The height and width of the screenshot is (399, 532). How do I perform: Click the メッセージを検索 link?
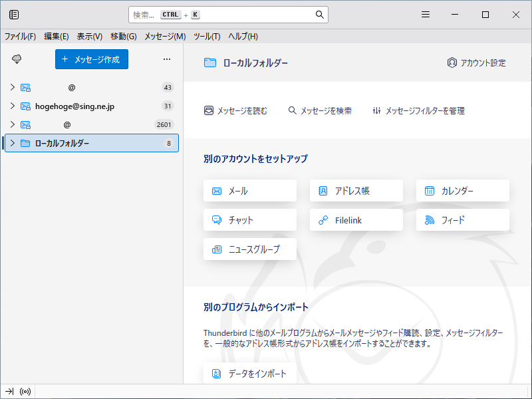[320, 110]
